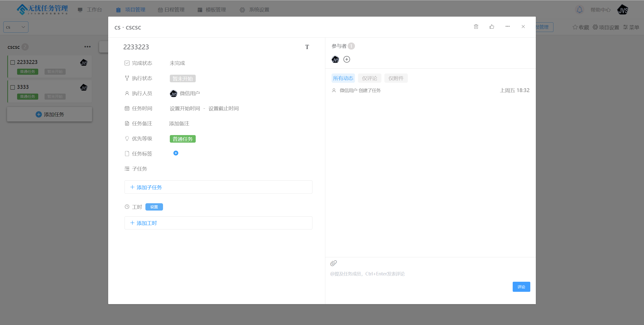Open execution status 暂未开始 dropdown
The height and width of the screenshot is (325, 644).
click(x=183, y=79)
